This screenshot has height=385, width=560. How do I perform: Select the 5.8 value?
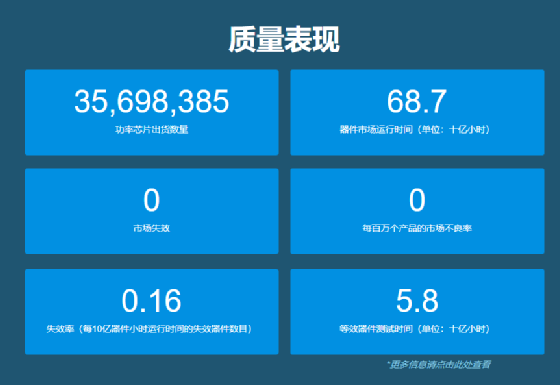coord(417,301)
